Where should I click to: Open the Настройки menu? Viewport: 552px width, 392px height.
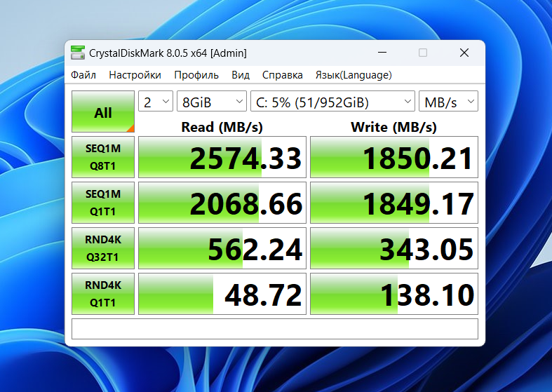[x=135, y=75]
